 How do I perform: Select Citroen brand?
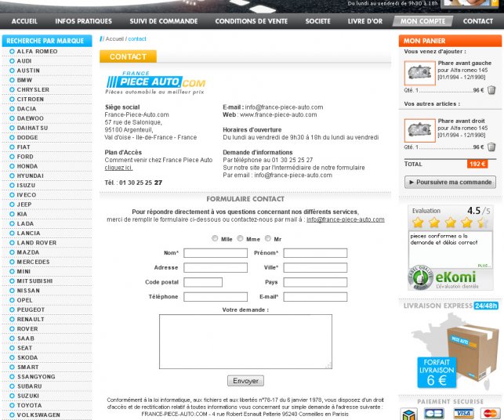(31, 100)
